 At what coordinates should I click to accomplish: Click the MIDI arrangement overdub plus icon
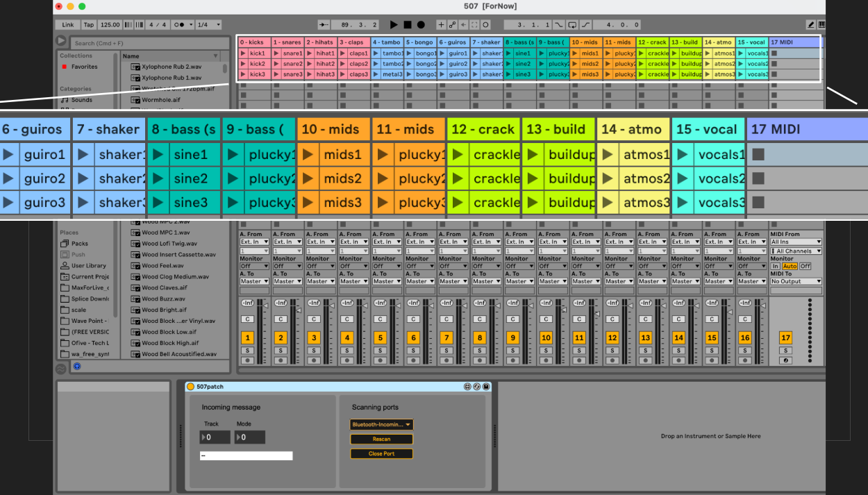pyautogui.click(x=441, y=24)
